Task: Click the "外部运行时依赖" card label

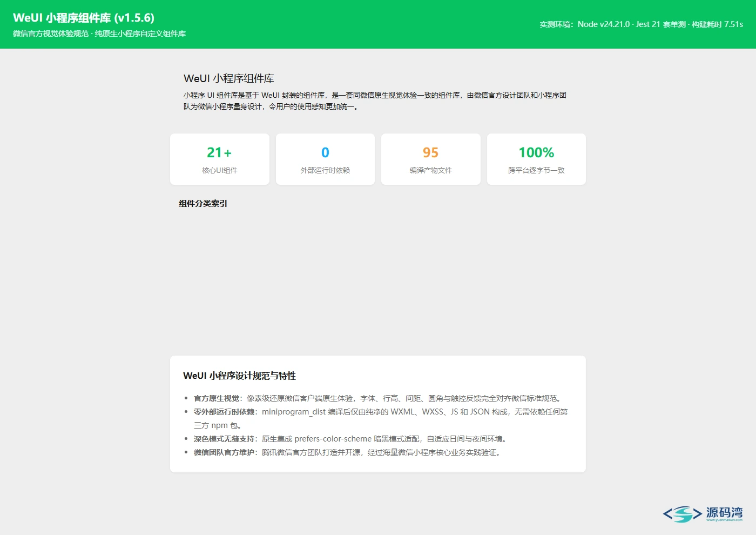Action: [x=325, y=170]
